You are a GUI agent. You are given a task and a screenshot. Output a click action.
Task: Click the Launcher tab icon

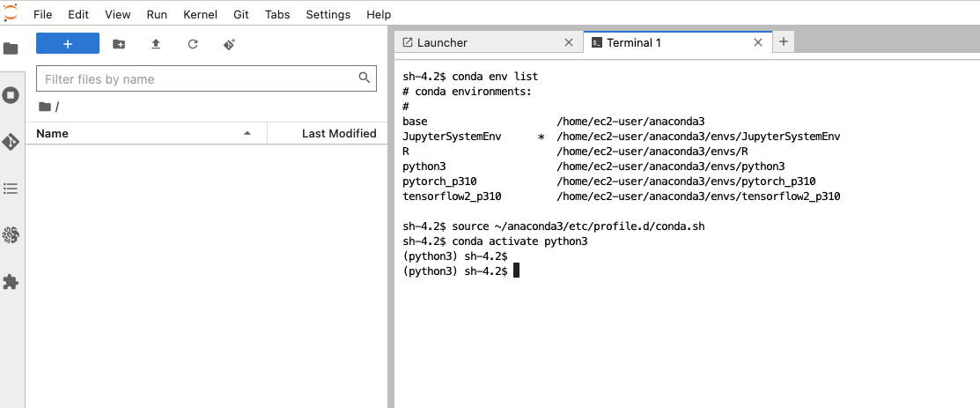[x=408, y=42]
